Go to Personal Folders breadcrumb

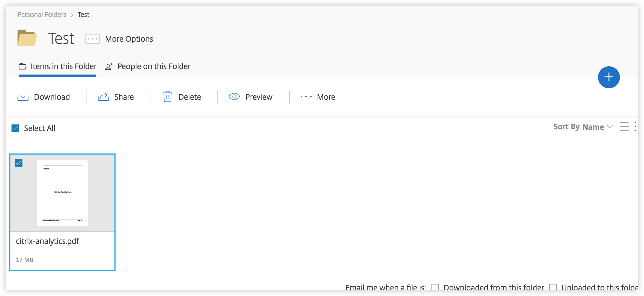tap(42, 15)
